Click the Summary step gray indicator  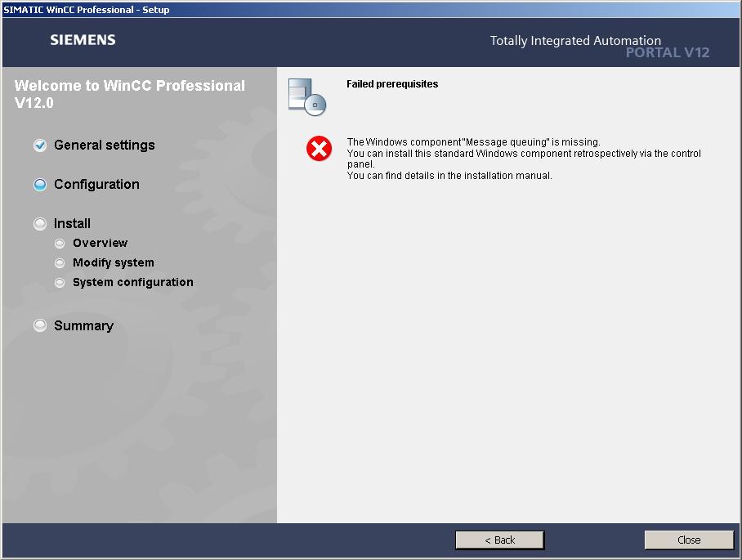click(40, 325)
